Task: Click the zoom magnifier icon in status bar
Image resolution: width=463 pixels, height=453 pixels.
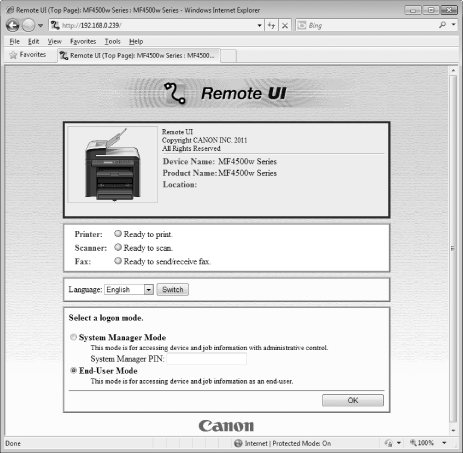Action: click(413, 443)
